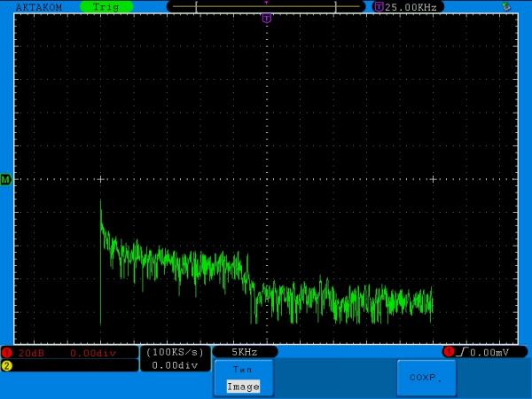Screen dimensions: 532x399
Task: Click the green M math reference marker
Action: coord(6,179)
